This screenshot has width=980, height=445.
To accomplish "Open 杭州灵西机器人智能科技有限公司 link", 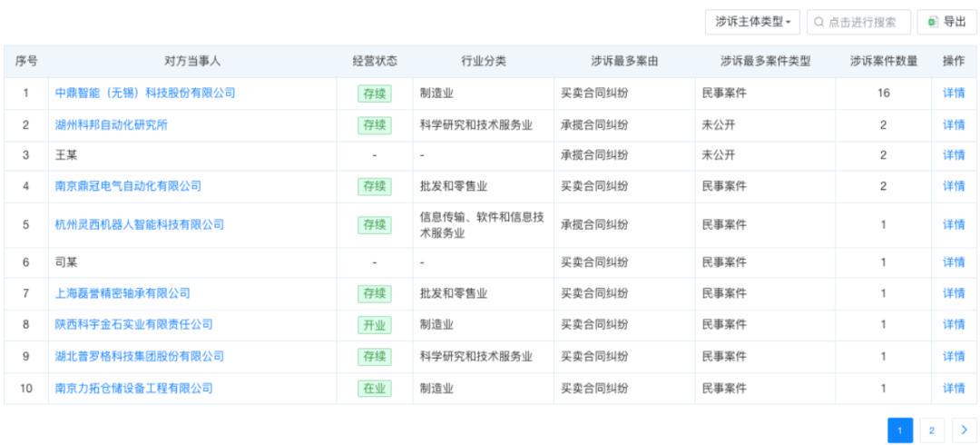I will coord(140,224).
